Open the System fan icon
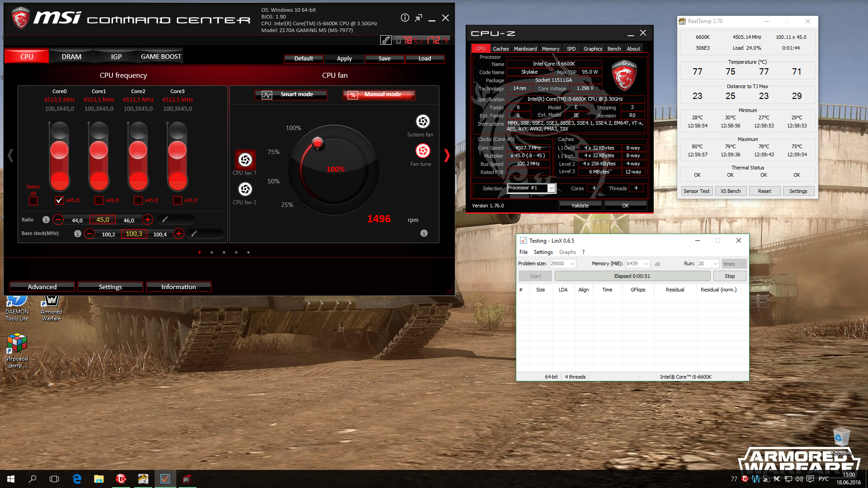 (x=422, y=121)
